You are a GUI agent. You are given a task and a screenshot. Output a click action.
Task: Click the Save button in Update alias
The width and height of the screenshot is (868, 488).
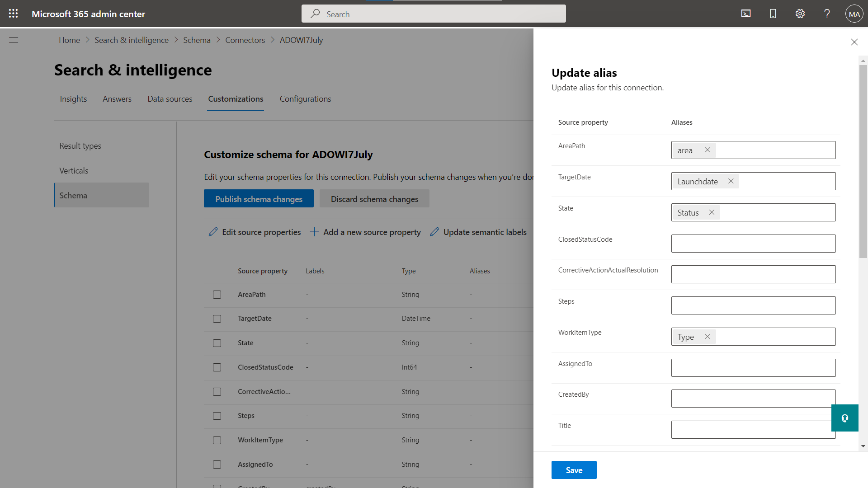tap(574, 470)
